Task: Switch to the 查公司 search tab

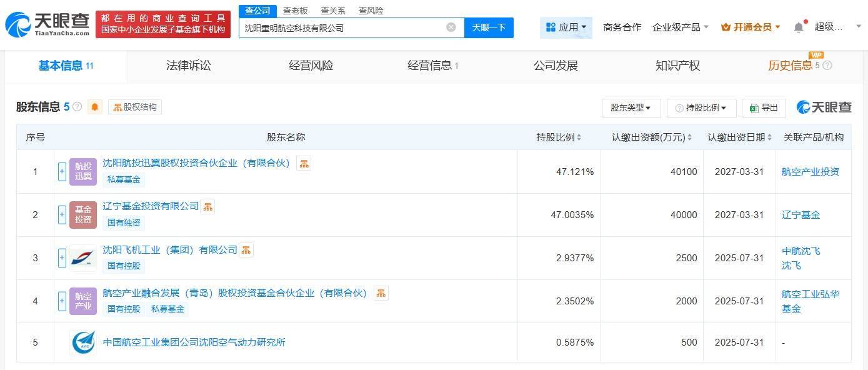Action: pos(257,11)
